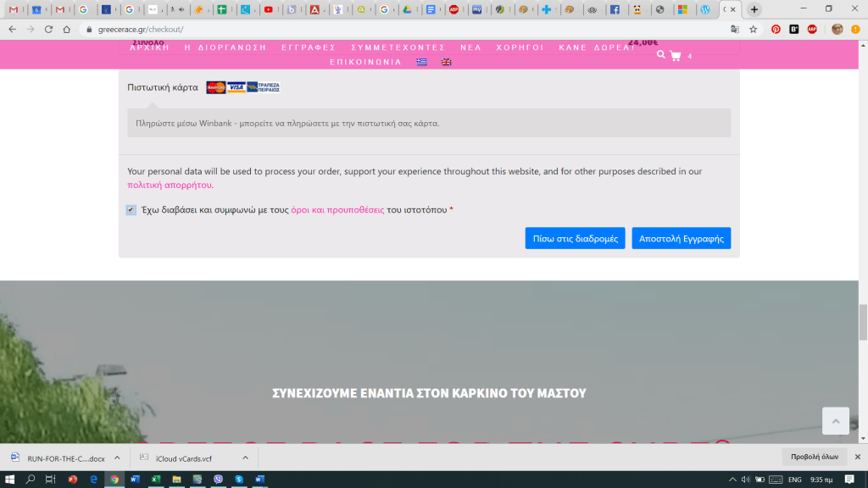
Task: Switch site language with the Greek flag
Action: [421, 62]
